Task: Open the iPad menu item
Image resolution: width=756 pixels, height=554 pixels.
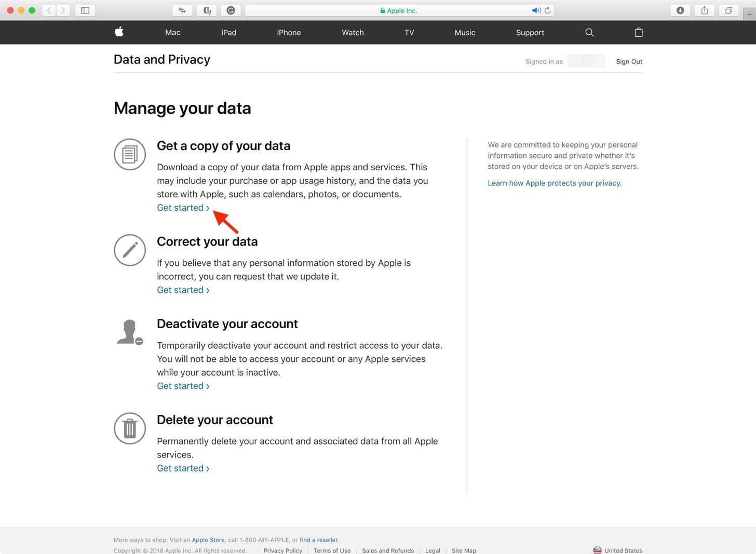Action: [x=229, y=32]
